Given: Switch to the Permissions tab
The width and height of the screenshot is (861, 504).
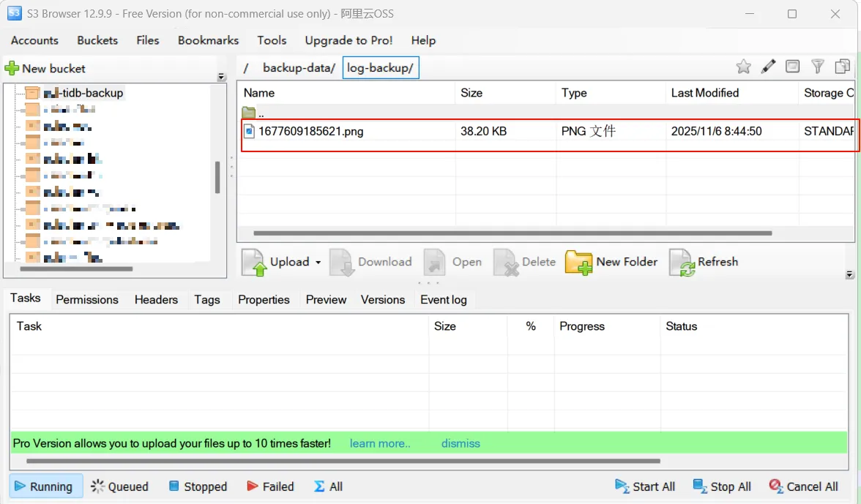Looking at the screenshot, I should point(87,299).
